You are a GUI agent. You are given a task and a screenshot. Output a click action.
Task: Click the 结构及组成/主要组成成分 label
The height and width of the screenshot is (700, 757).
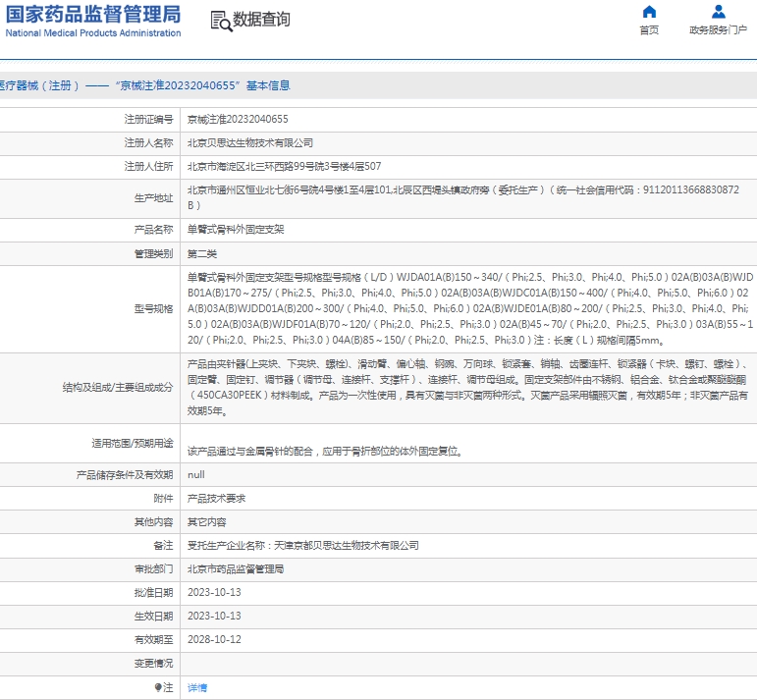(117, 388)
